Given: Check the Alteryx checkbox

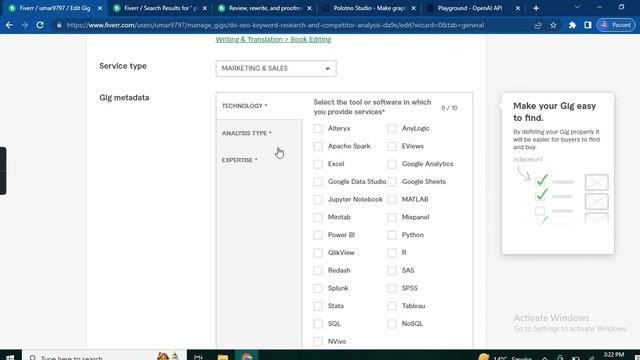Looking at the screenshot, I should [318, 129].
